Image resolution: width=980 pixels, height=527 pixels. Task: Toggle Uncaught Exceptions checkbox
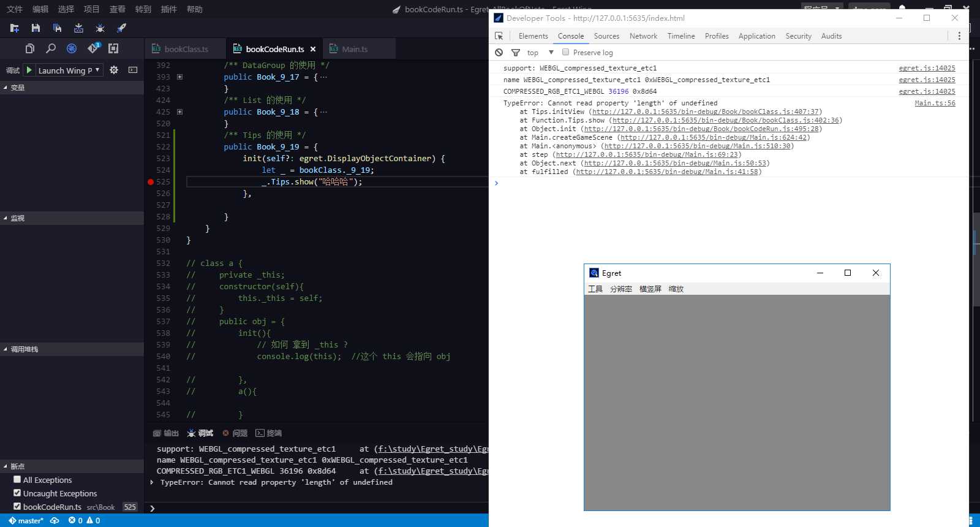tap(17, 493)
